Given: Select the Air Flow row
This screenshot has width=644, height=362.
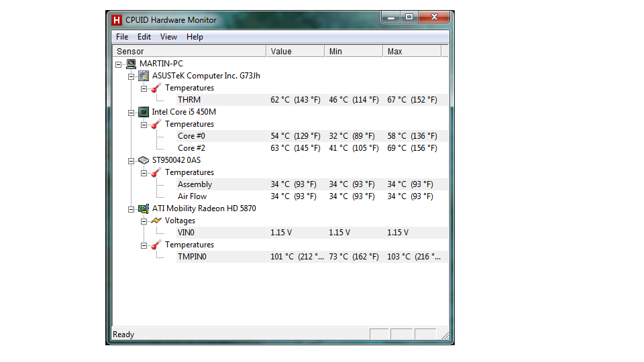Looking at the screenshot, I should click(312, 196).
